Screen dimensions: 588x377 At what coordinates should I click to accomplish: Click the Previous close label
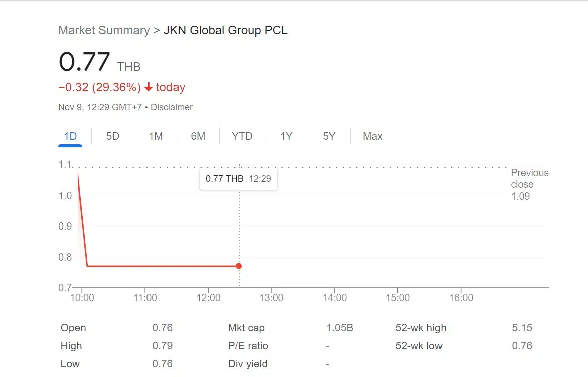pos(529,178)
